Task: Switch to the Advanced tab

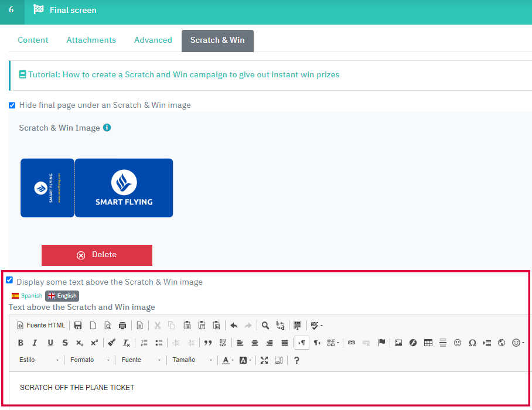Action: [153, 40]
